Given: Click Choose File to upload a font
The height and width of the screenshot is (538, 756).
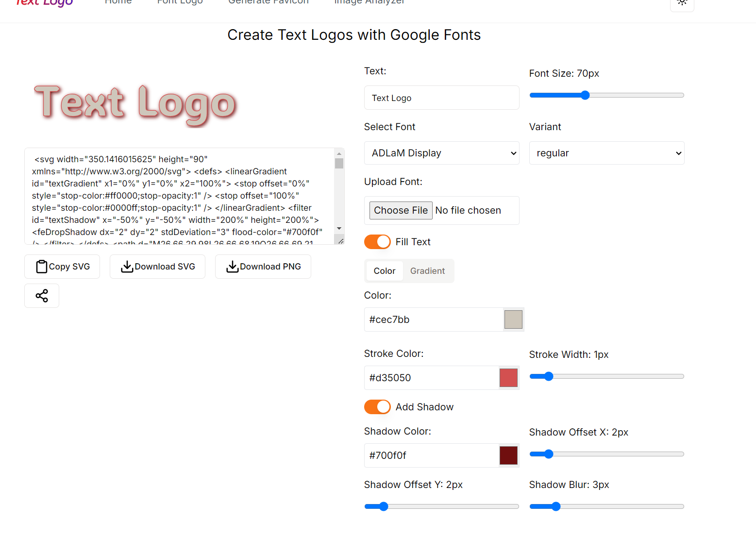Looking at the screenshot, I should click(x=401, y=210).
